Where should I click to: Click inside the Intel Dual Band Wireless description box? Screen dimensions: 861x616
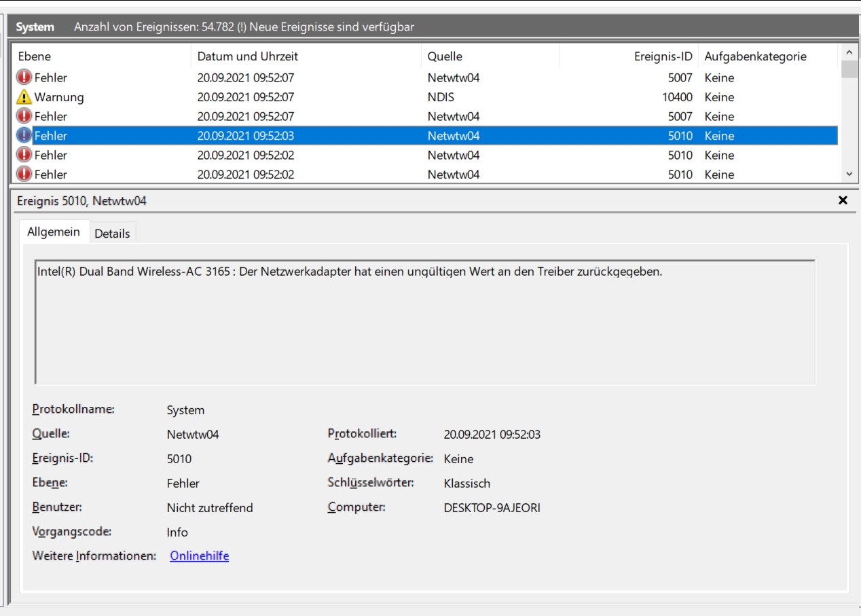[x=425, y=322]
